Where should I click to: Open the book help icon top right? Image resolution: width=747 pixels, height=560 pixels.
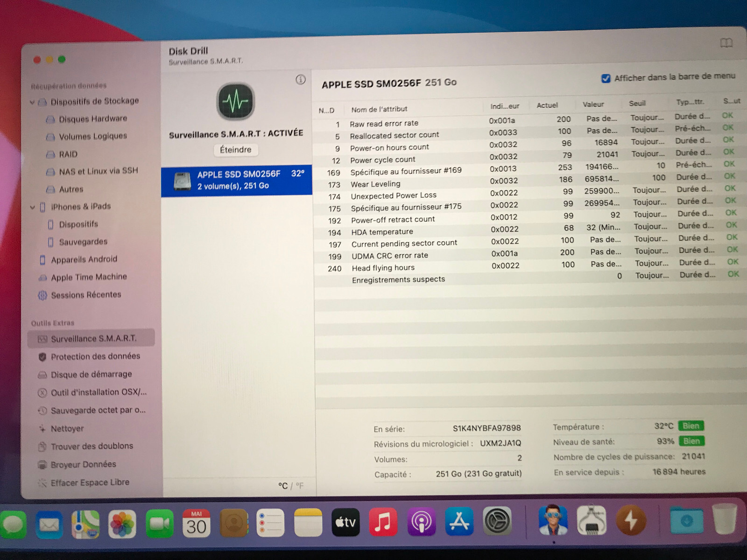pos(726,43)
